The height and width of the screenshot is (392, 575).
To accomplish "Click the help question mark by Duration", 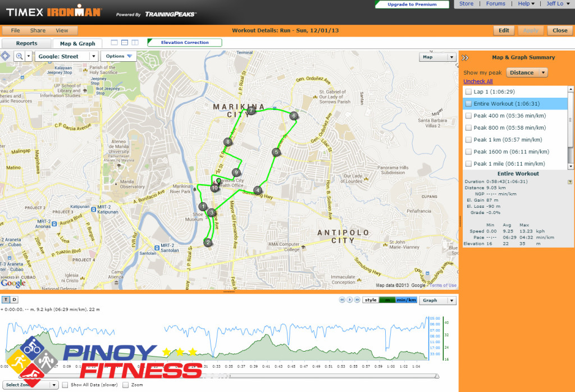I will (570, 182).
